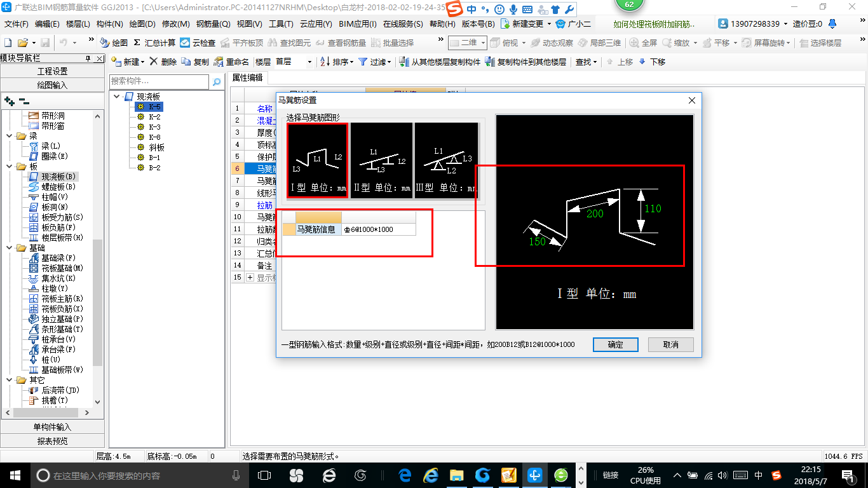This screenshot has width=868, height=488.
Task: Switch to the 属性编辑 tab
Action: [248, 78]
